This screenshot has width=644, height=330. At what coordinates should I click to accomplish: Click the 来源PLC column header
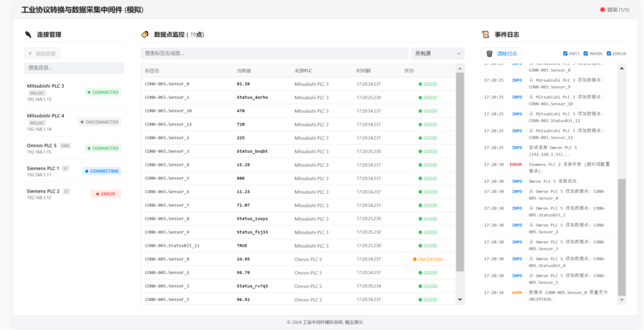[x=303, y=71]
